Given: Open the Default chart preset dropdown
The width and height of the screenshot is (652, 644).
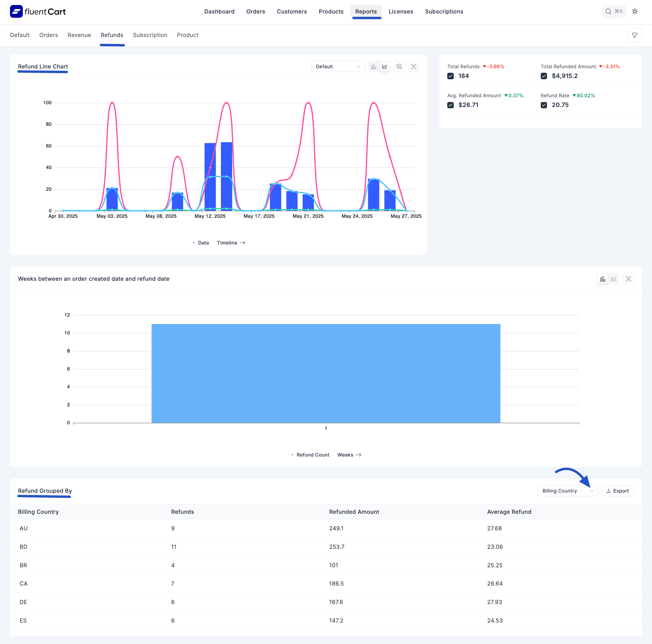Looking at the screenshot, I should tap(338, 66).
